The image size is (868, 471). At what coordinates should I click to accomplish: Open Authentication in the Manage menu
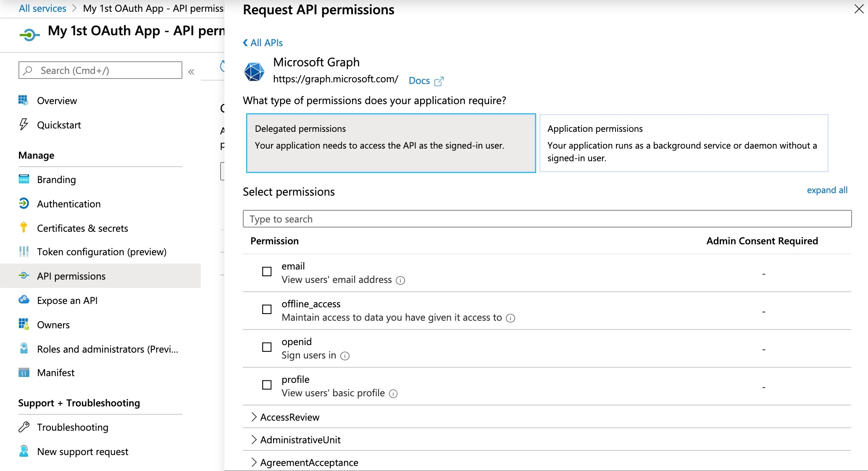pyautogui.click(x=69, y=204)
